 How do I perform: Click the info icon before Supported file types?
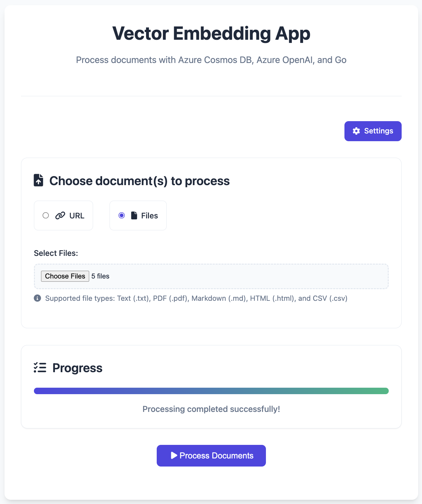pyautogui.click(x=37, y=298)
